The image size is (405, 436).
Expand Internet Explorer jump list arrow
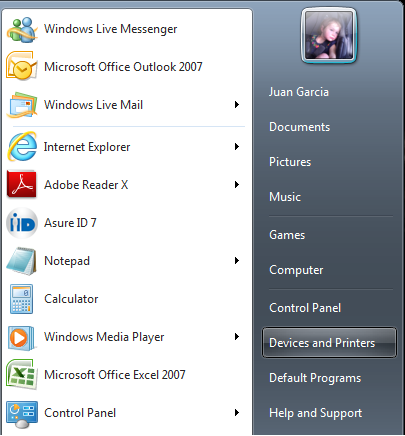[x=237, y=146]
